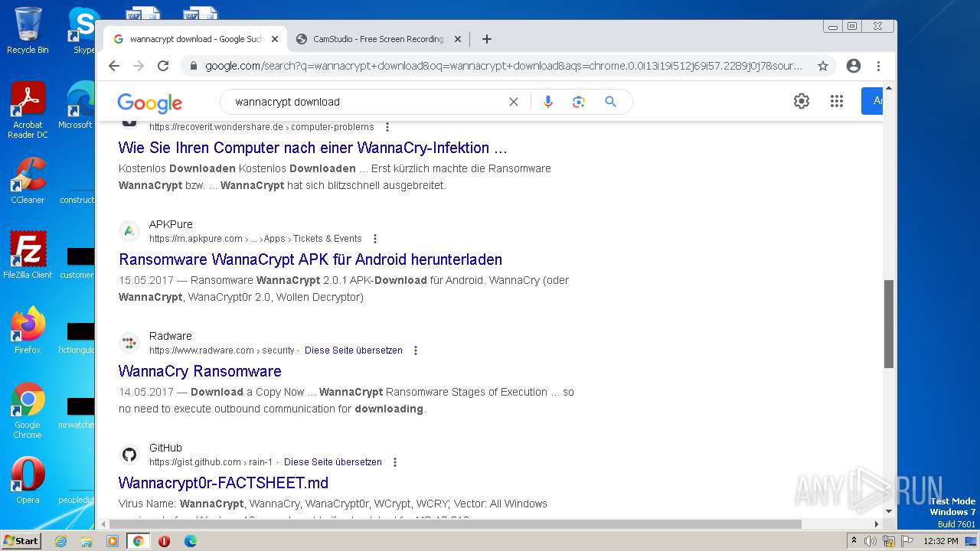Image resolution: width=980 pixels, height=551 pixels.
Task: Open more options for the Radware result
Action: click(416, 350)
